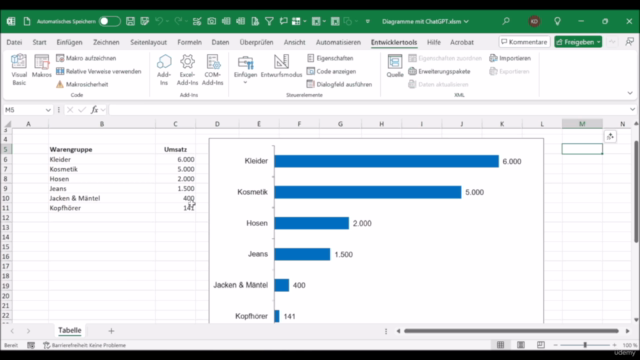Switch to the Automatisieren tab
This screenshot has height=360, width=640.
point(338,42)
